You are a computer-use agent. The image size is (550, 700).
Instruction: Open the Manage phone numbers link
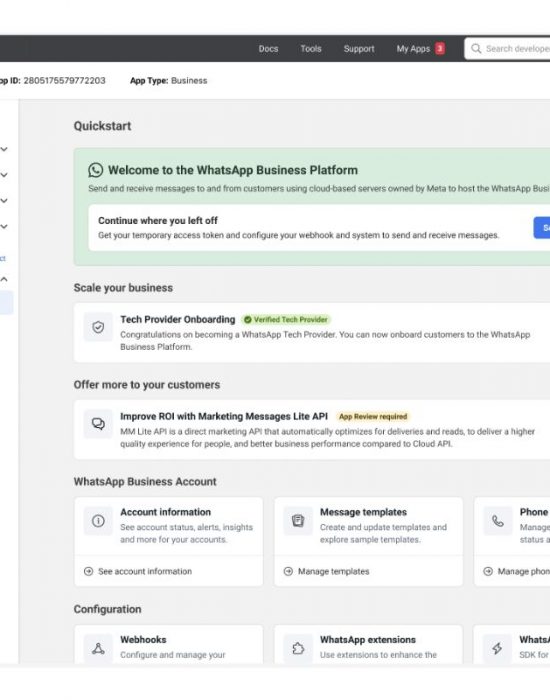click(524, 571)
